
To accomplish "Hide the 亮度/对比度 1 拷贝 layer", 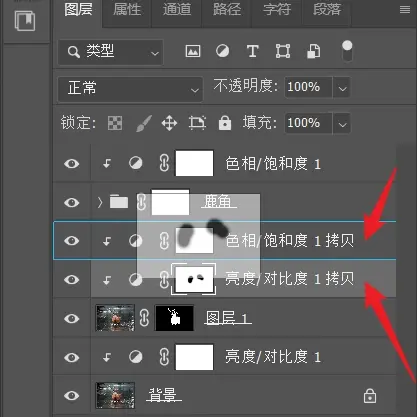I will [x=72, y=279].
